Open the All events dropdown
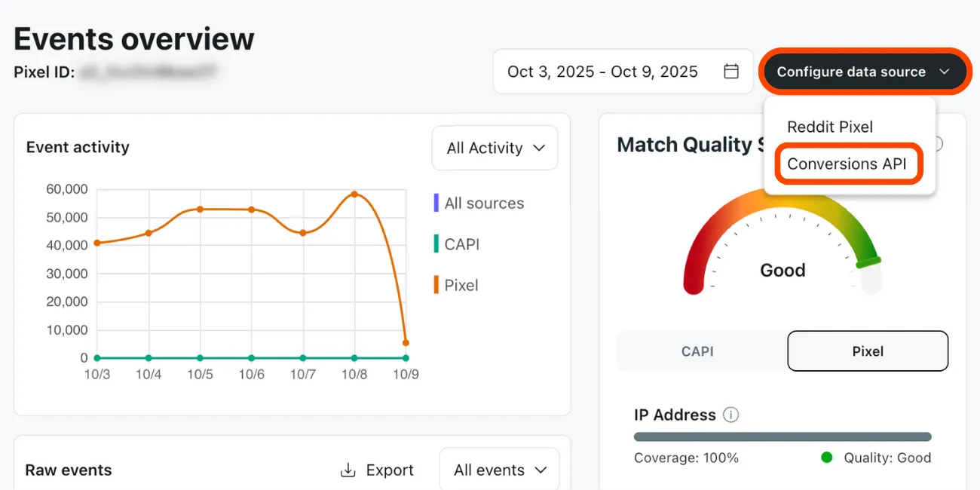 499,469
